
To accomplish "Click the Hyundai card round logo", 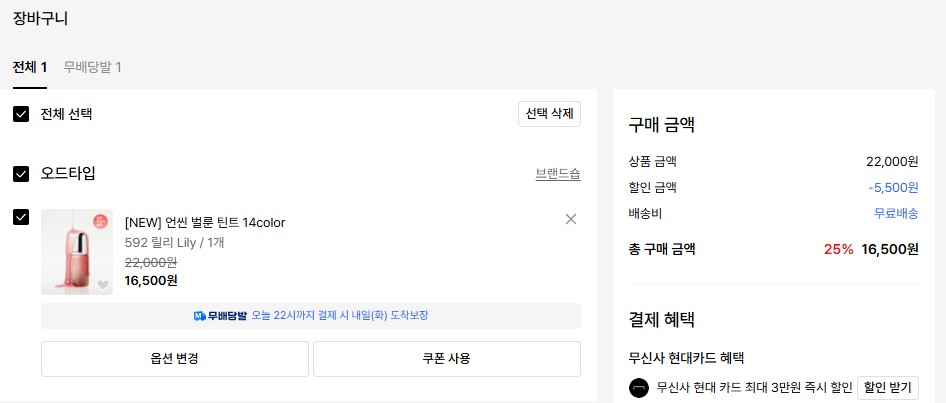I will [638, 387].
